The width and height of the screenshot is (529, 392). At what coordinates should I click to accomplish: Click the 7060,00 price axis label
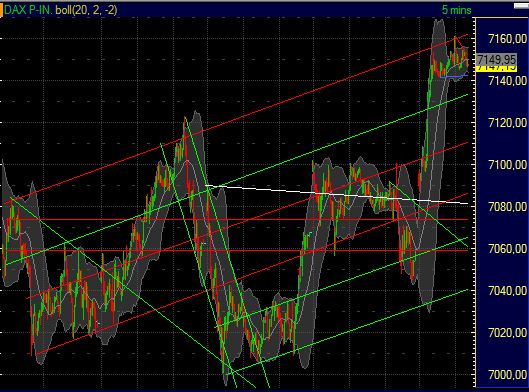coord(507,249)
